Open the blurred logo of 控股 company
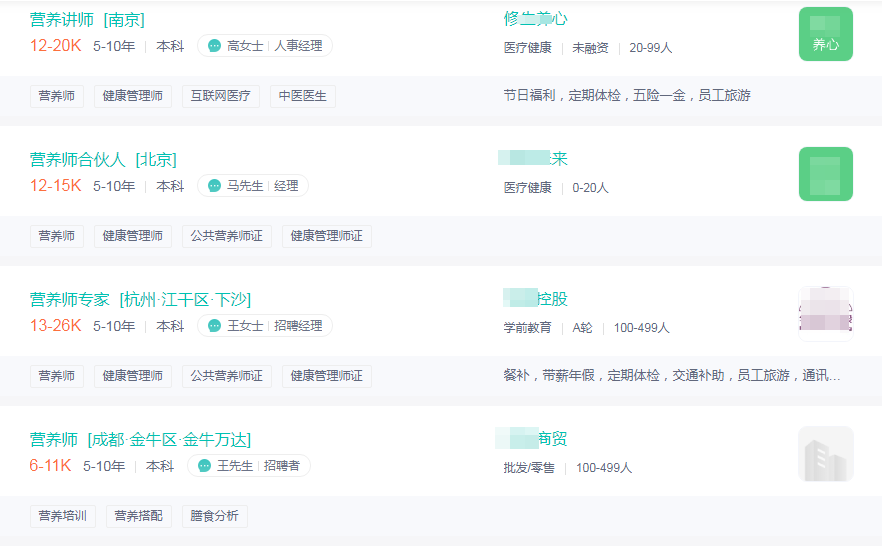 tap(826, 314)
